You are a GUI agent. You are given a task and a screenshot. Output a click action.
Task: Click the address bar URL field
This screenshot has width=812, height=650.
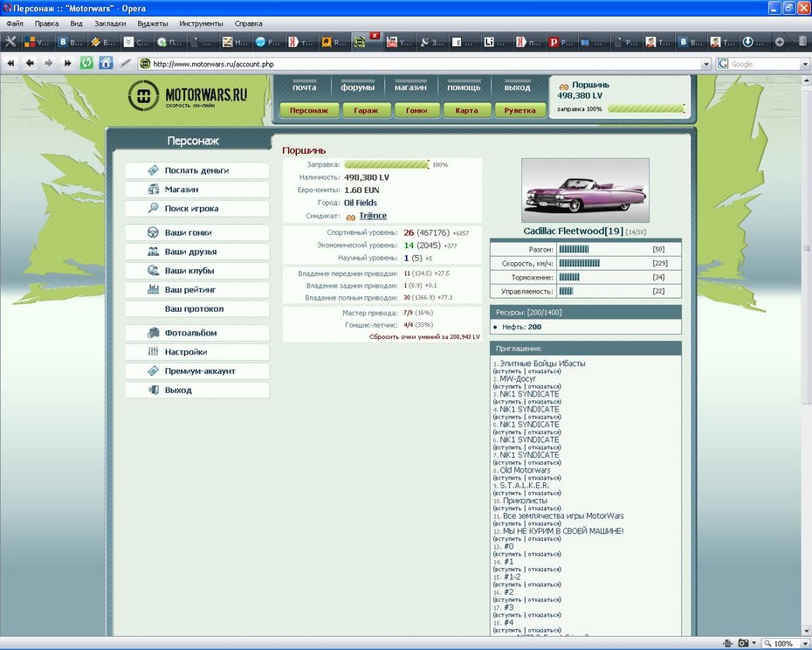419,64
